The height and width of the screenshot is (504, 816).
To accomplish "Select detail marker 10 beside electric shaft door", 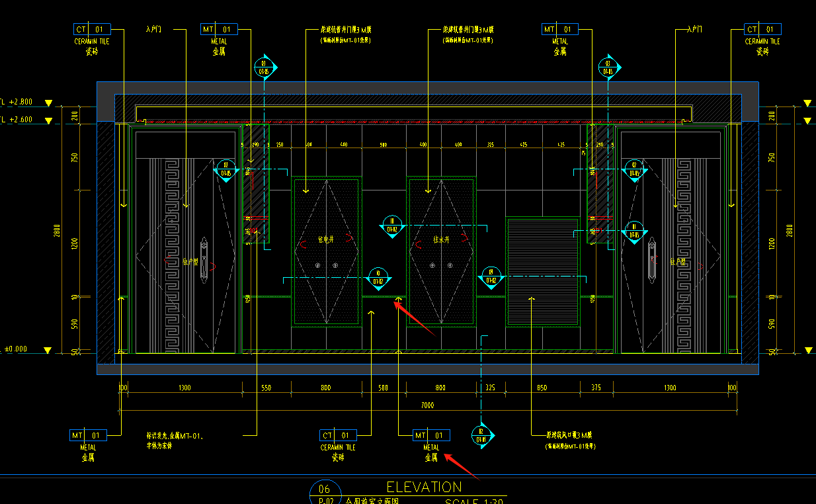I will click(x=378, y=277).
